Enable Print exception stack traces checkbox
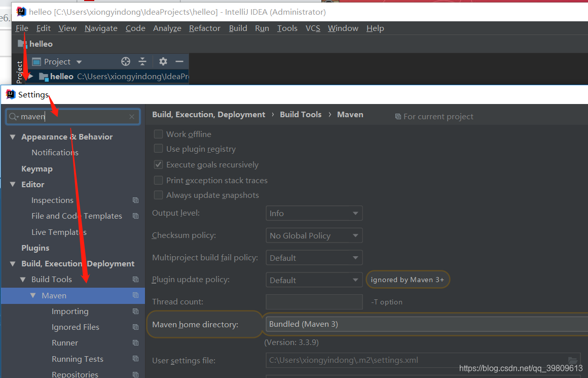Image resolution: width=588 pixels, height=378 pixels. (x=158, y=180)
